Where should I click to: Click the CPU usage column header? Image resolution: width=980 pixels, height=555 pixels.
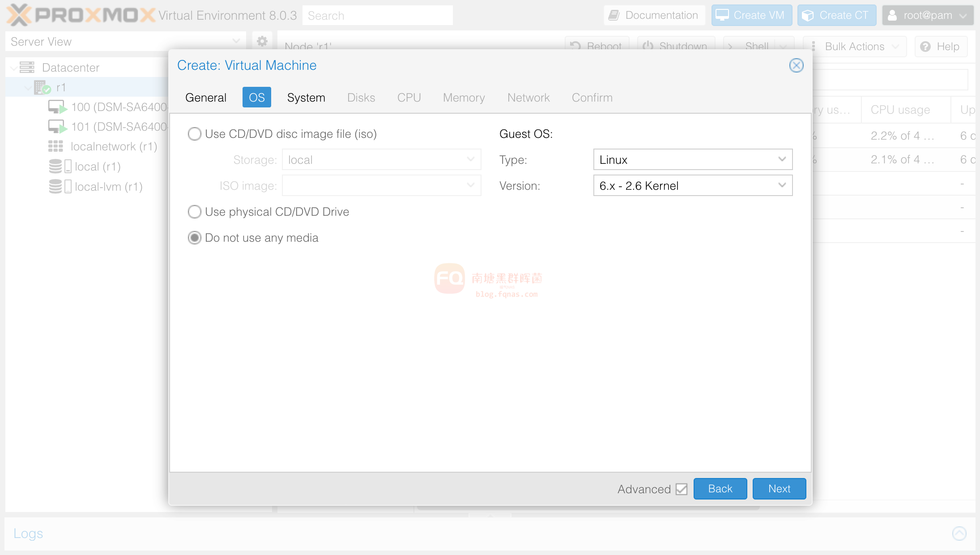(906, 110)
